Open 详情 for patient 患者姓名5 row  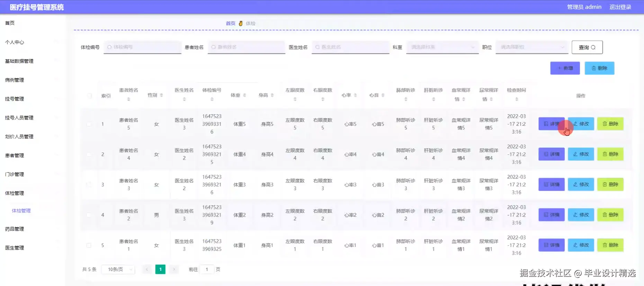coord(551,124)
